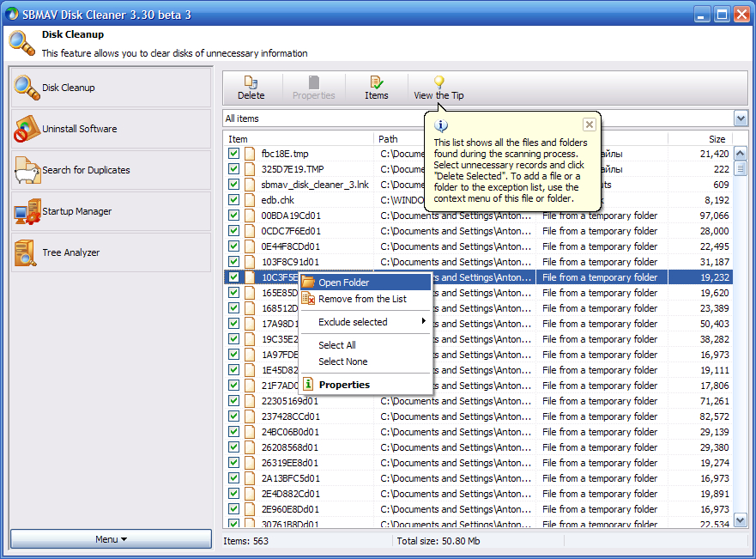Viewport: 756px width, 559px height.
Task: Select the 24BC06B0d01 row
Action: (478, 432)
